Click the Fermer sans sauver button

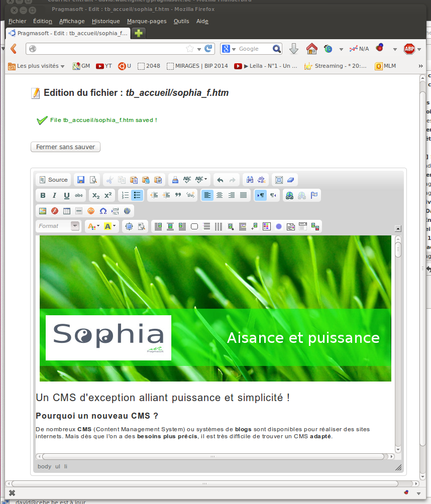pos(66,147)
